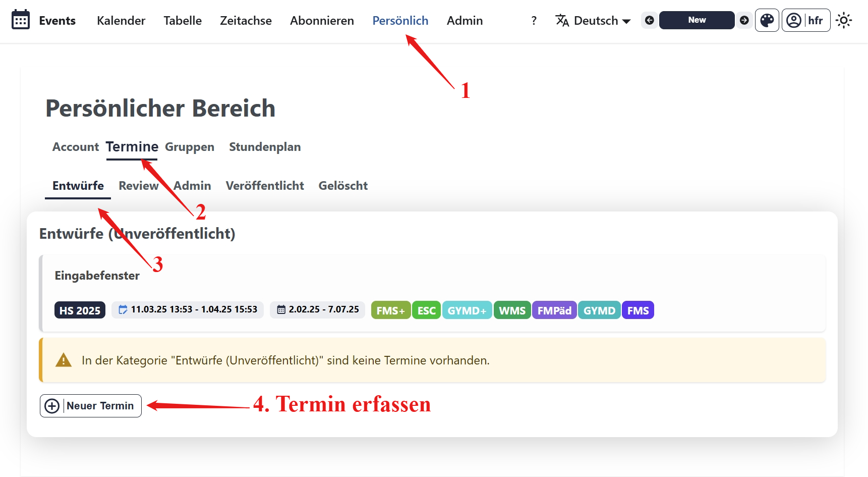Click the GYMD+ department badge
Viewport: 868px width, 477px height.
coord(467,310)
